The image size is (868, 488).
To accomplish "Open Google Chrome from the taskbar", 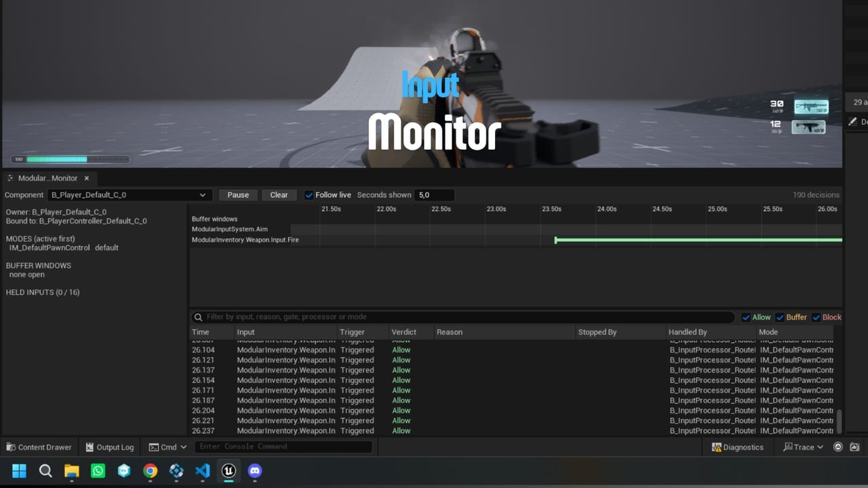I will click(151, 471).
